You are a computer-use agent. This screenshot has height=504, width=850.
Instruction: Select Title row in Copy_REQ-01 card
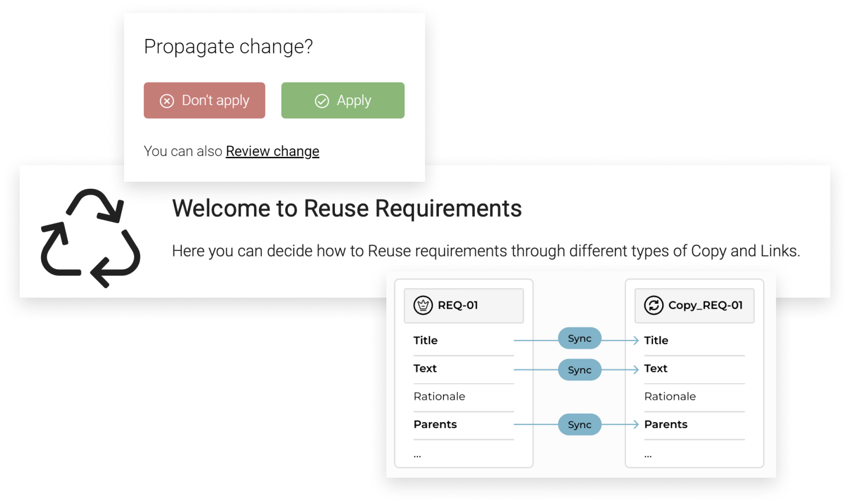click(x=694, y=340)
